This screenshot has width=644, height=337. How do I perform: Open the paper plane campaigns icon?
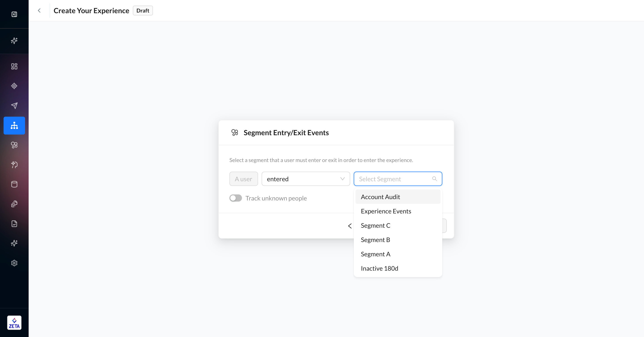coord(14,106)
